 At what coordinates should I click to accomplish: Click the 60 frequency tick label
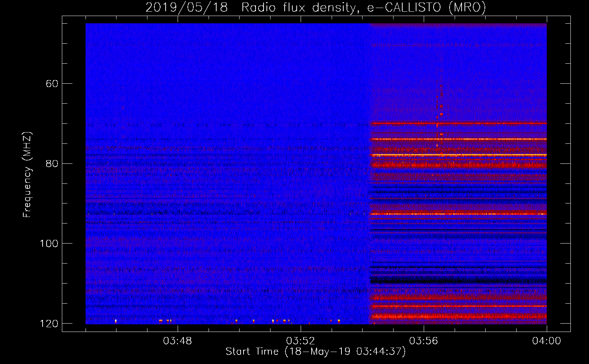(x=52, y=84)
